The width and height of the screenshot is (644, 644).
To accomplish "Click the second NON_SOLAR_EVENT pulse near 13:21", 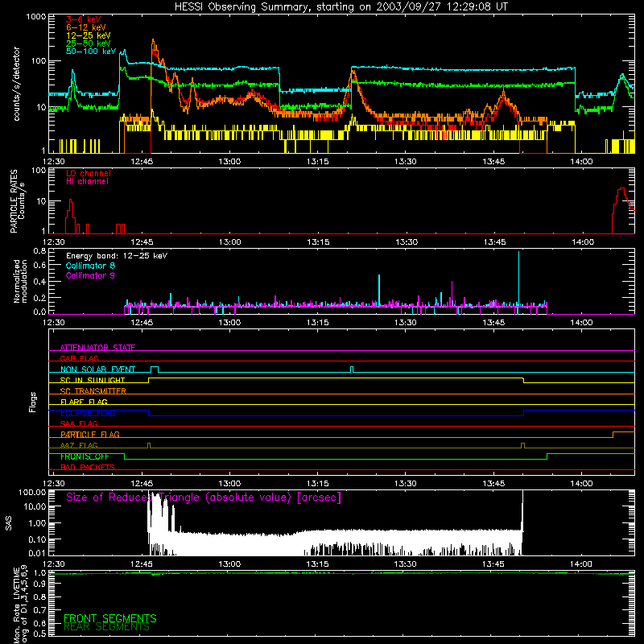I will 352,369.
